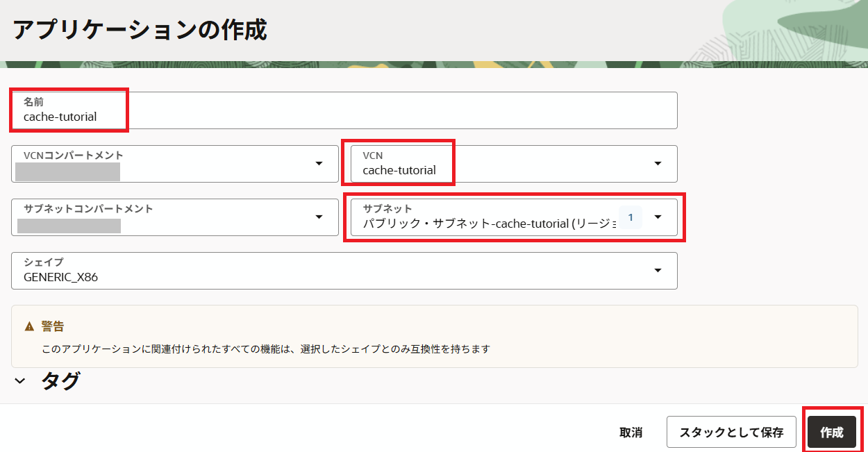Open the シェイプ dropdown arrow
This screenshot has height=452, width=868.
pos(658,271)
